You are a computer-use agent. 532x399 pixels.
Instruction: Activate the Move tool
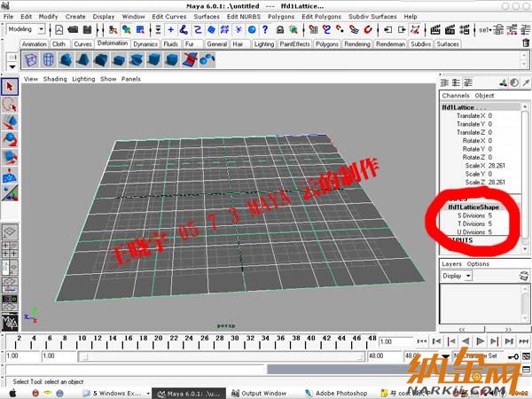[10, 122]
